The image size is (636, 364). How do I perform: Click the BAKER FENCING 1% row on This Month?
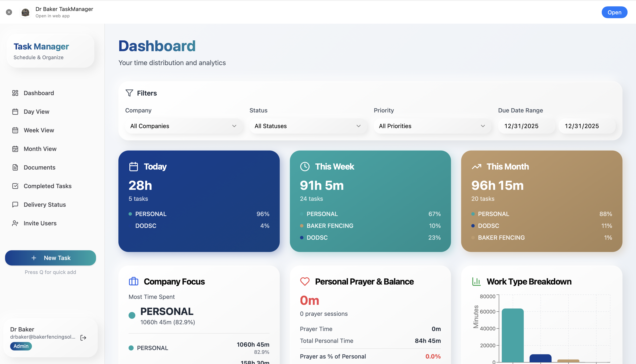542,238
